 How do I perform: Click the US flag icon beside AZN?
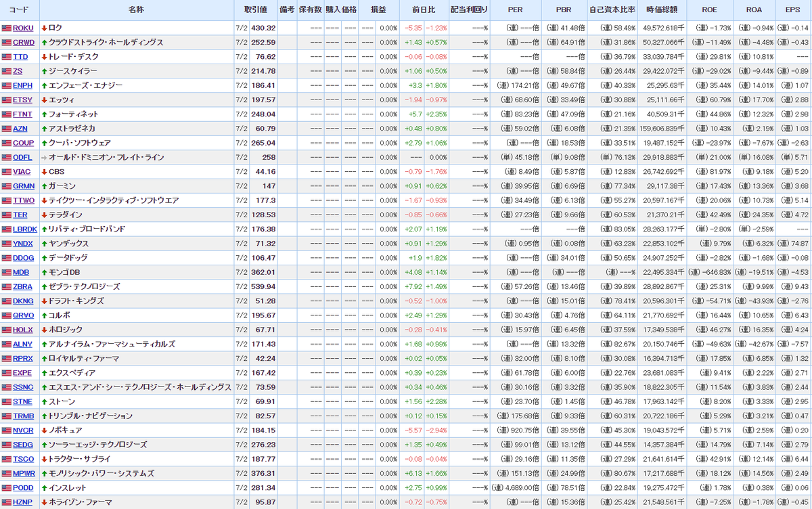click(7, 129)
